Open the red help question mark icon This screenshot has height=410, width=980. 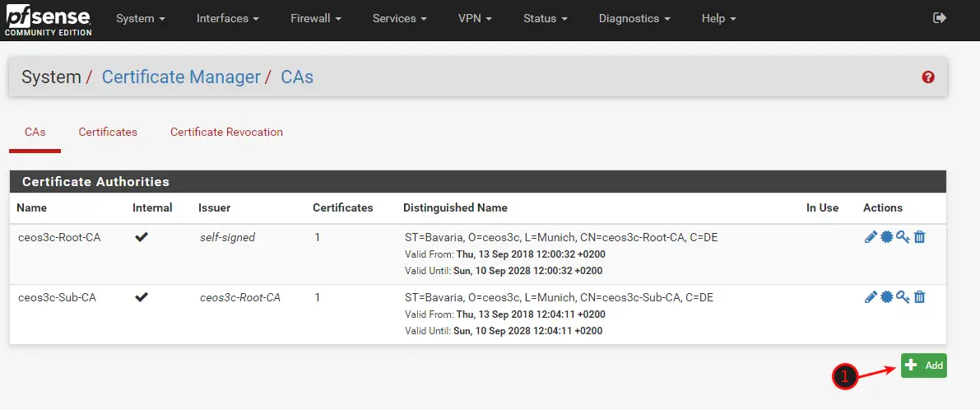(928, 77)
